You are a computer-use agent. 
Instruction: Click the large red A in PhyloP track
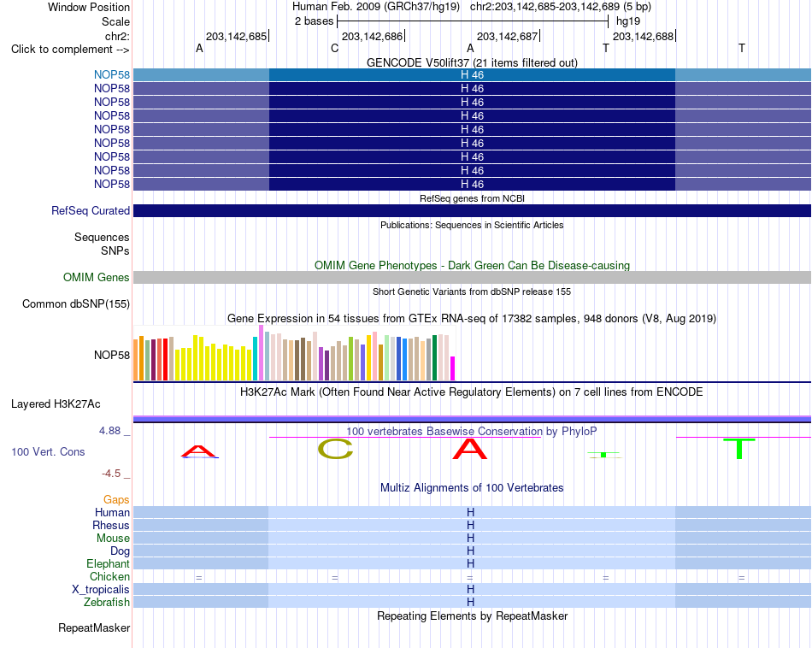470,449
